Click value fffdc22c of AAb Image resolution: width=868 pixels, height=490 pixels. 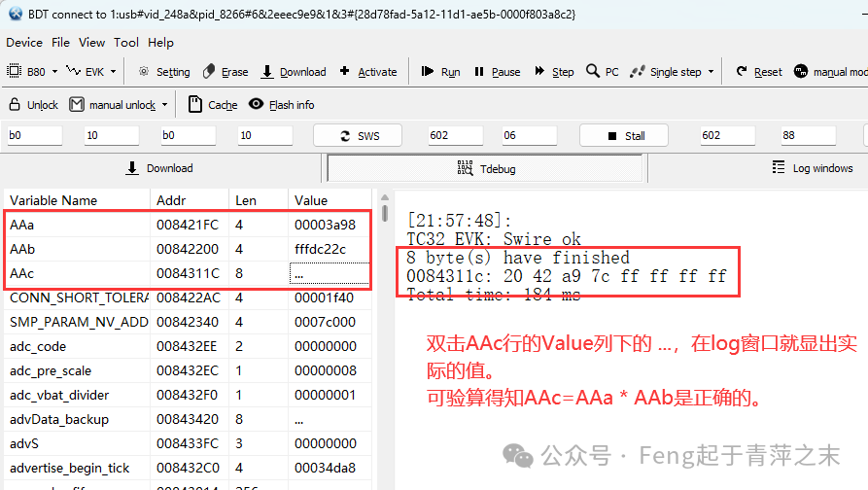tap(321, 249)
